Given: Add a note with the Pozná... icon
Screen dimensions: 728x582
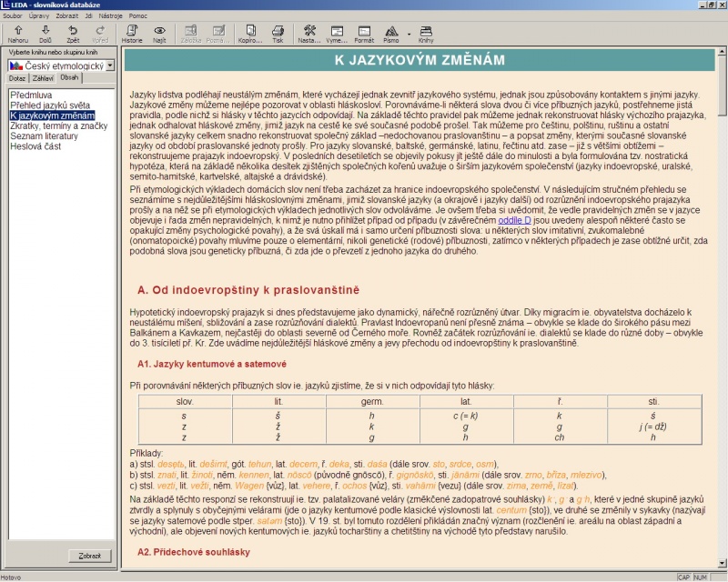Looking at the screenshot, I should click(218, 34).
